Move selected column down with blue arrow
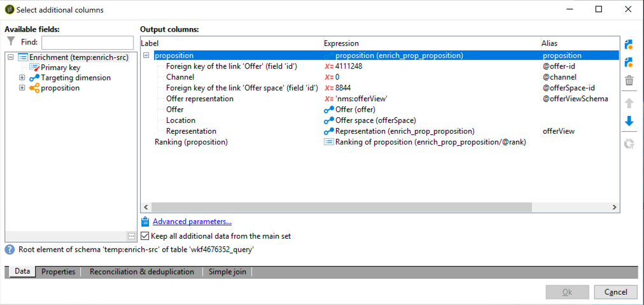Screen dimensions: 644x305 click(x=629, y=121)
